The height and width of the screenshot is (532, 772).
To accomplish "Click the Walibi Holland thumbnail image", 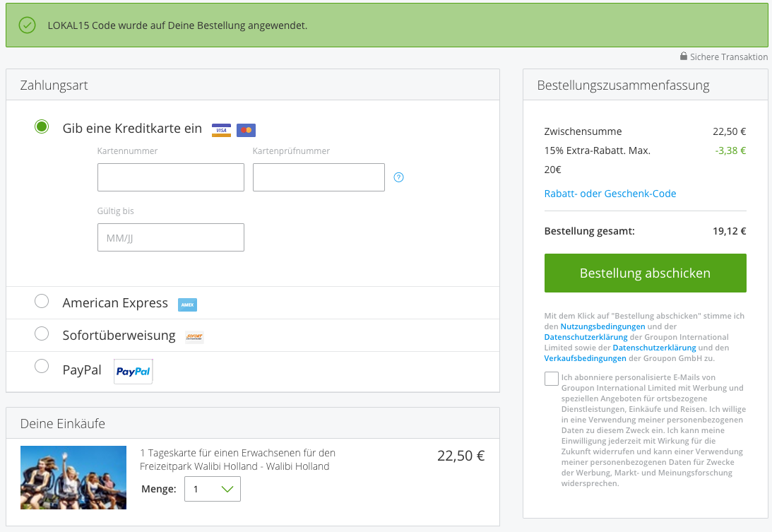I will pos(73,478).
